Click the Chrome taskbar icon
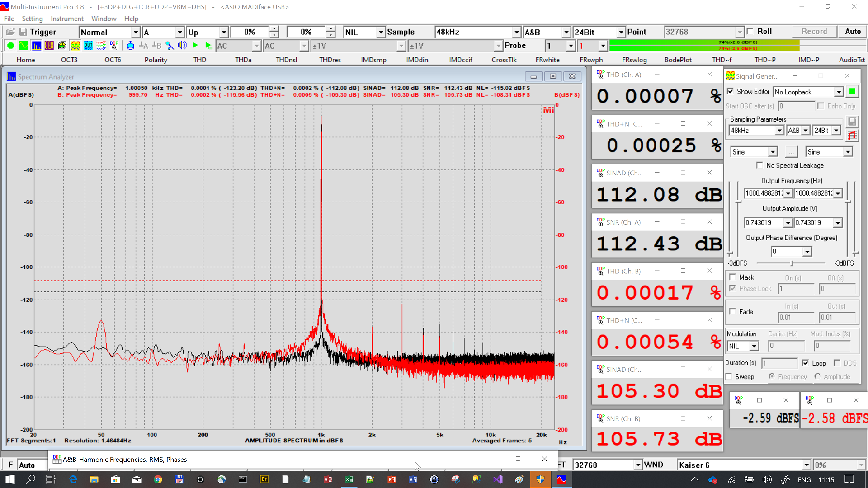Viewport: 868px width, 488px height. click(158, 479)
